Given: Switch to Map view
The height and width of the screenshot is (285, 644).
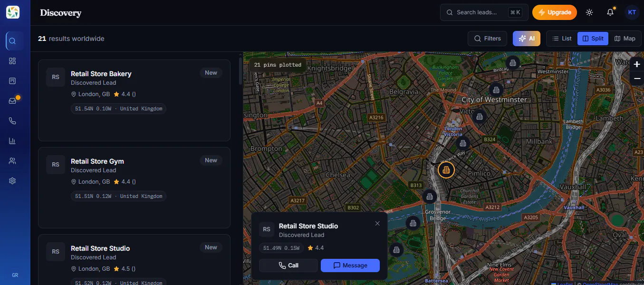Looking at the screenshot, I should pos(625,39).
